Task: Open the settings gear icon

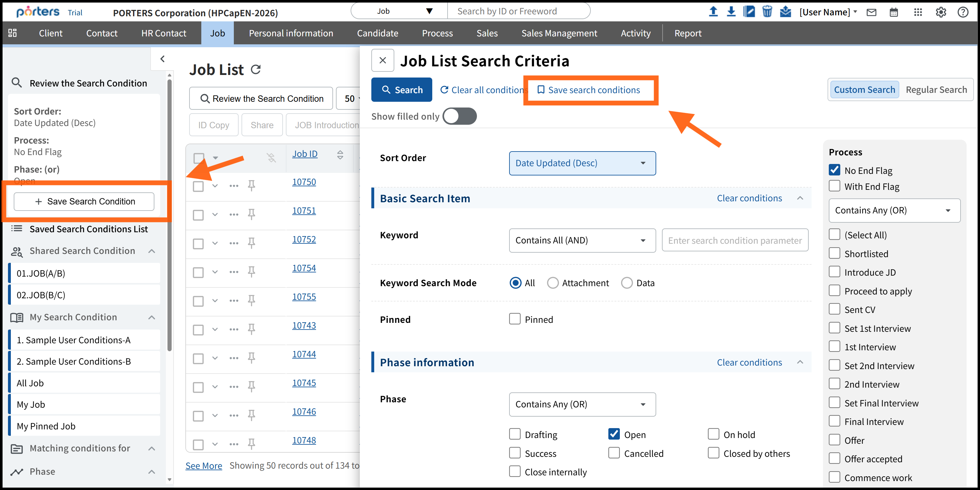Action: point(940,12)
